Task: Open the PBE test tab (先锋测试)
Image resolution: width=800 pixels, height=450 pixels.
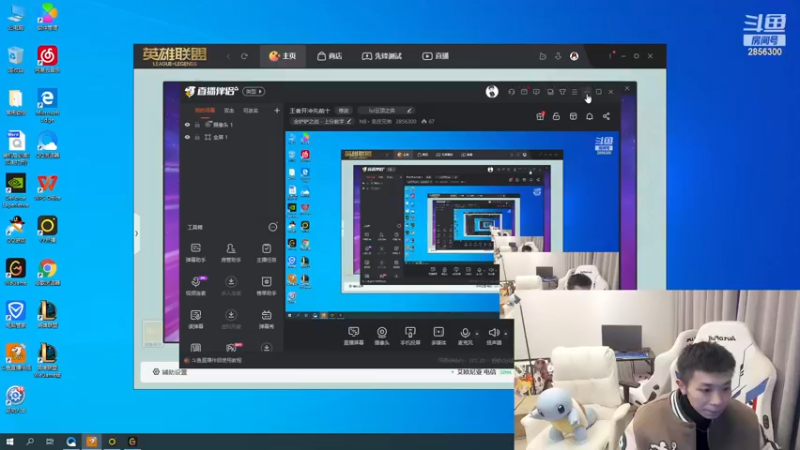Action: click(382, 56)
